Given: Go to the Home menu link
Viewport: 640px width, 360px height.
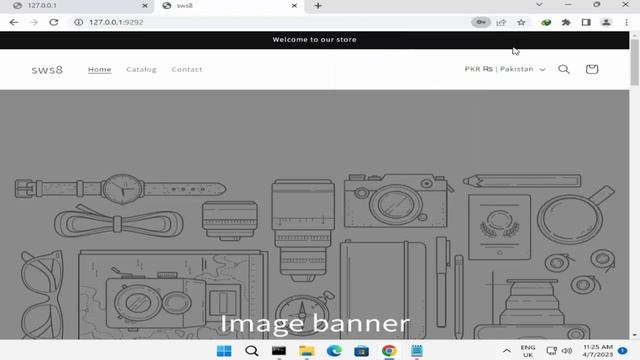Looking at the screenshot, I should point(100,69).
